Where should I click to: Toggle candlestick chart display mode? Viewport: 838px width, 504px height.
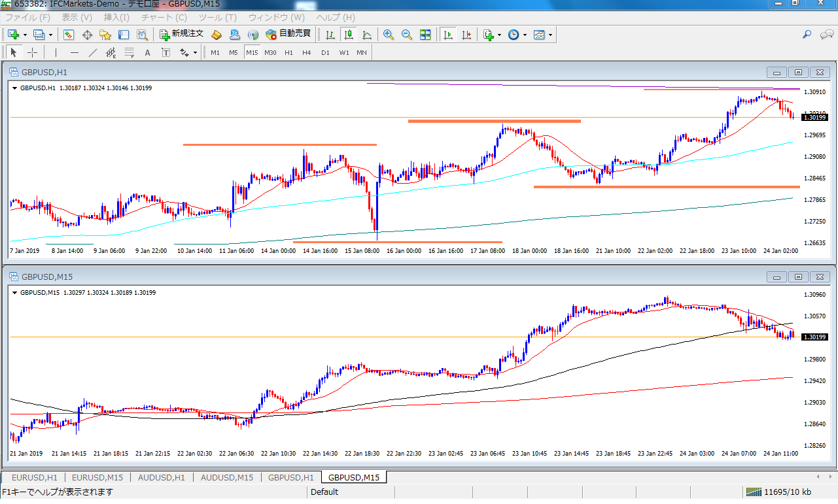tap(349, 35)
